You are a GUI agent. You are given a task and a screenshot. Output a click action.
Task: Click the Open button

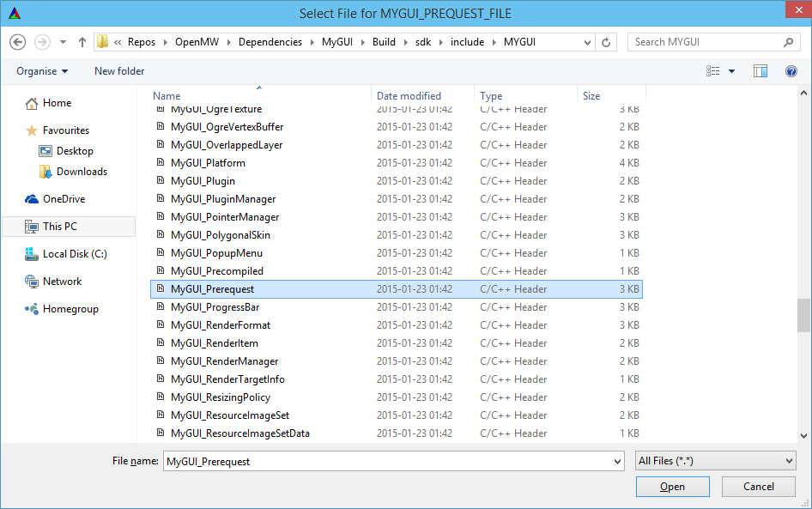tap(672, 486)
